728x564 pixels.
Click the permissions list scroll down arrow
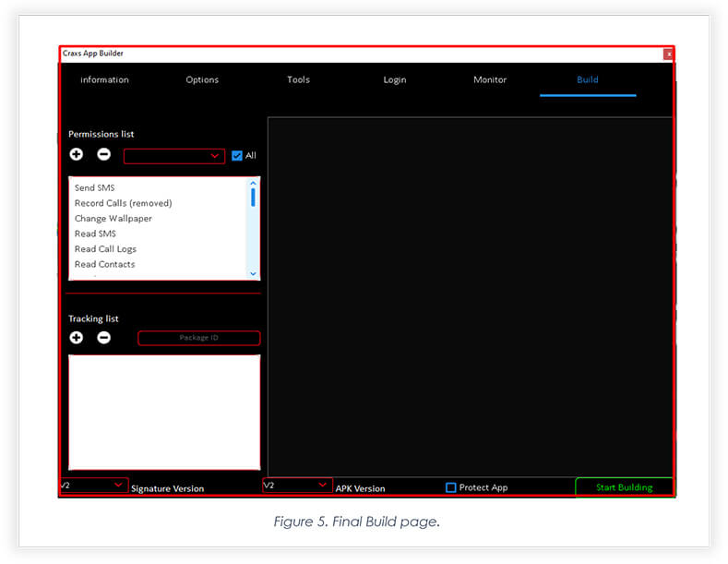(253, 273)
